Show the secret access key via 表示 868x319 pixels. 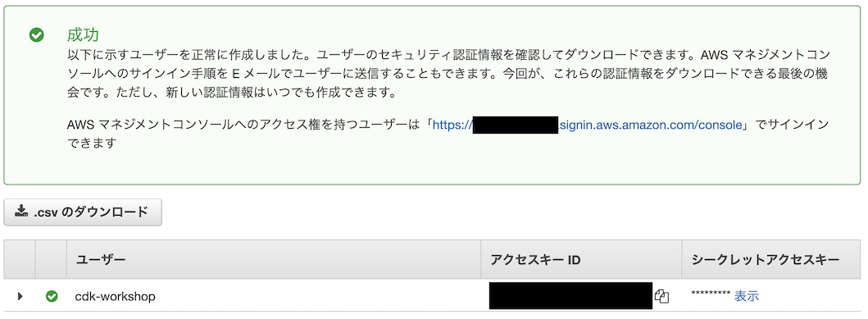click(x=746, y=296)
